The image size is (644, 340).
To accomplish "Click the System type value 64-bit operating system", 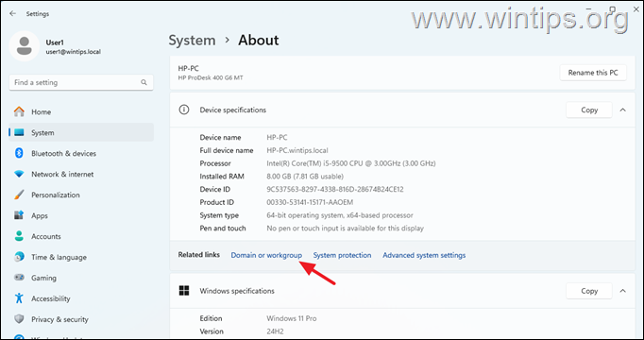I will (340, 215).
